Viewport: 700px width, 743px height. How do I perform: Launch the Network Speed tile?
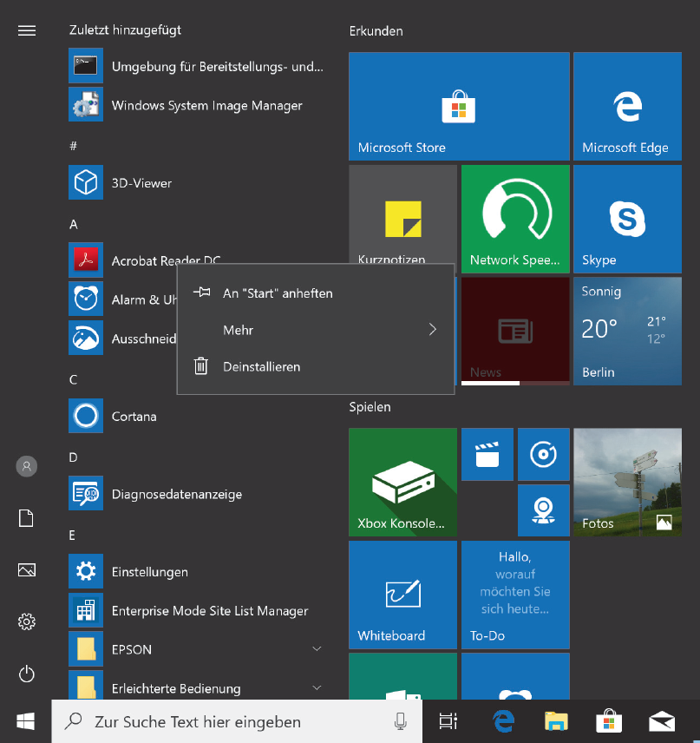515,219
